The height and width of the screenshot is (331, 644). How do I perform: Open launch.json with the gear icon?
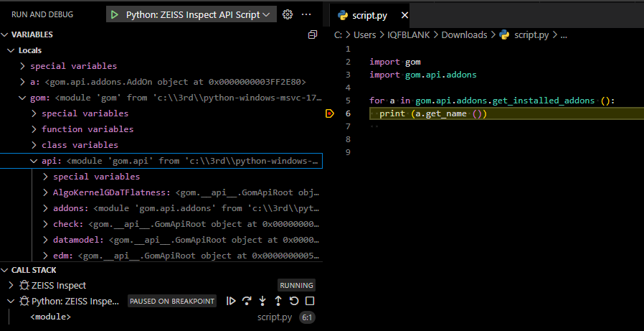[x=288, y=14]
